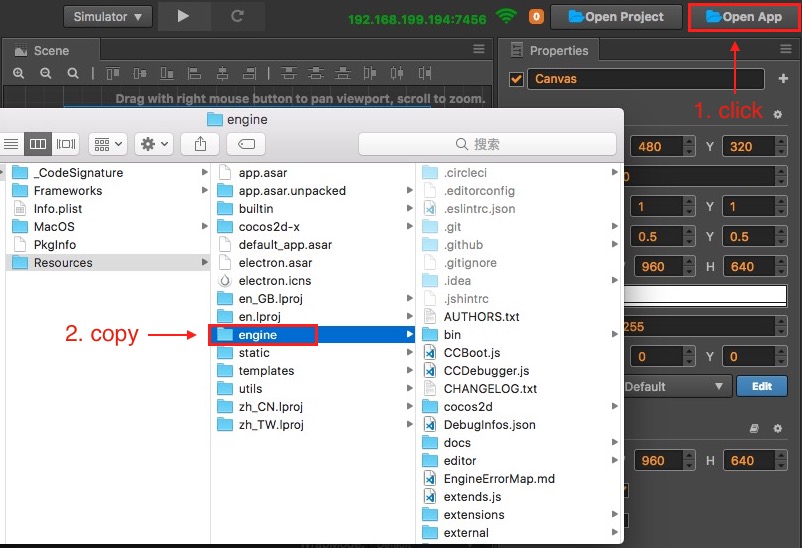This screenshot has width=802, height=548.
Task: Click the align right icon
Action: tap(249, 74)
